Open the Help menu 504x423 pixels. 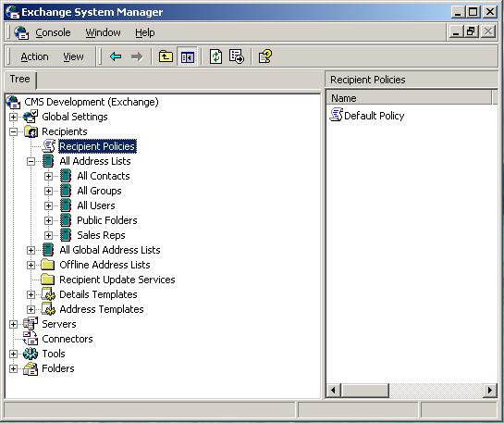pyautogui.click(x=144, y=32)
